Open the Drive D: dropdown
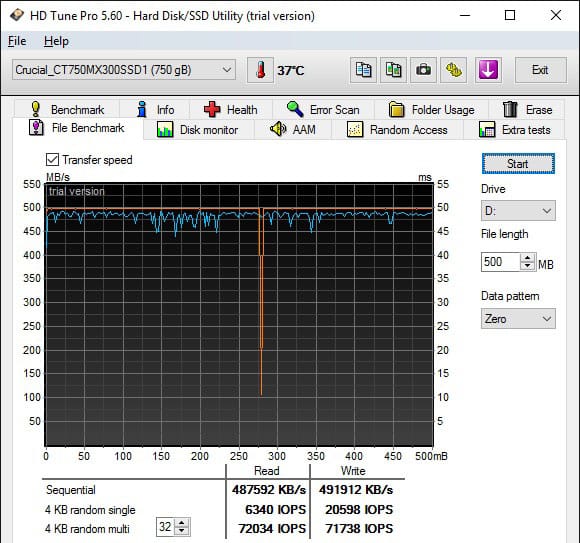The image size is (580, 543). tap(518, 211)
